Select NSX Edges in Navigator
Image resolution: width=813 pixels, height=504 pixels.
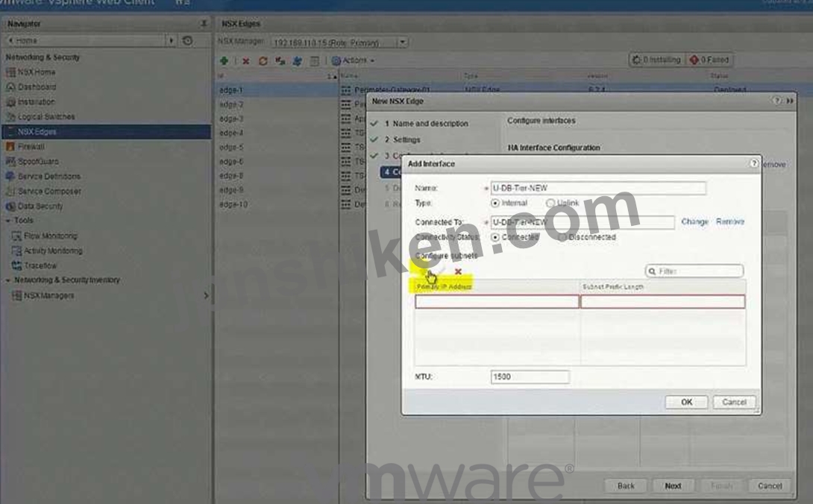coord(107,132)
